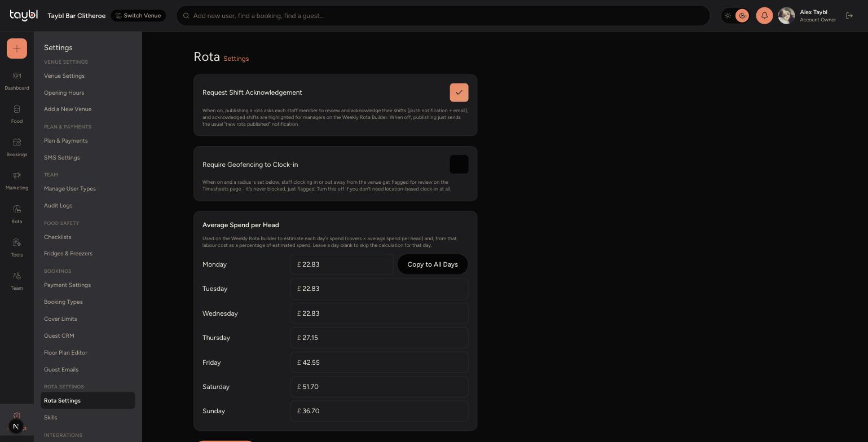This screenshot has width=868, height=442.
Task: Open the Marketing megaphone icon
Action: [x=17, y=176]
